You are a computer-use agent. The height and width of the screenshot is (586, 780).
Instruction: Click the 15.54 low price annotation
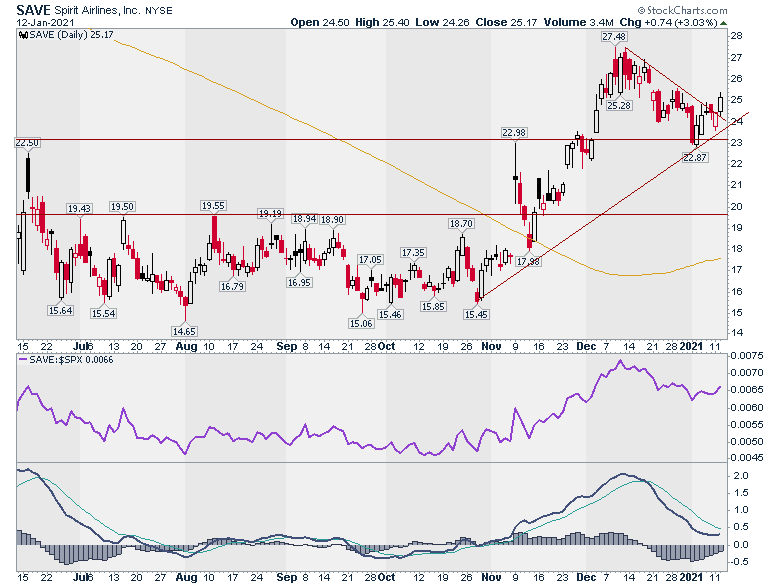click(x=103, y=313)
